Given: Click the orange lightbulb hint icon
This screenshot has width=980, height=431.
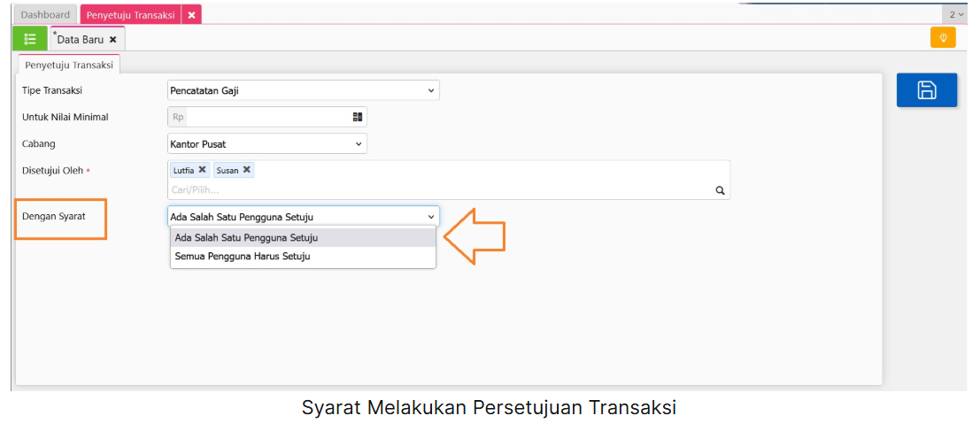Looking at the screenshot, I should click(943, 37).
